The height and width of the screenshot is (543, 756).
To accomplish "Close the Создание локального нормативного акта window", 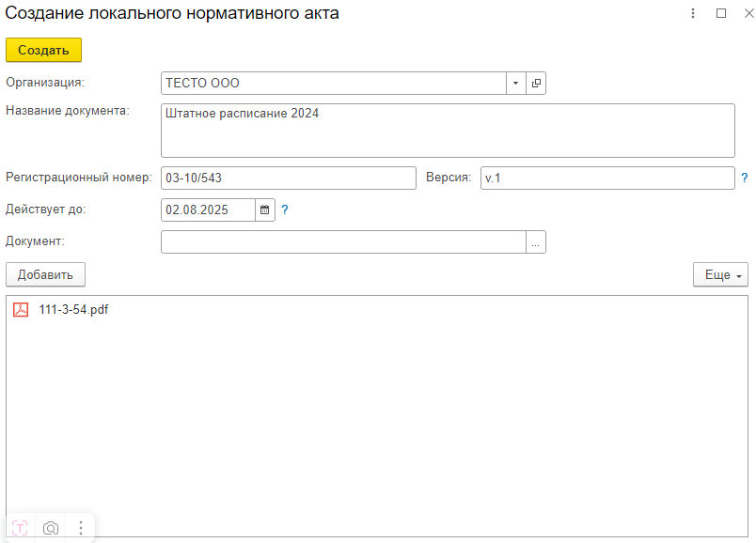I will coord(748,13).
